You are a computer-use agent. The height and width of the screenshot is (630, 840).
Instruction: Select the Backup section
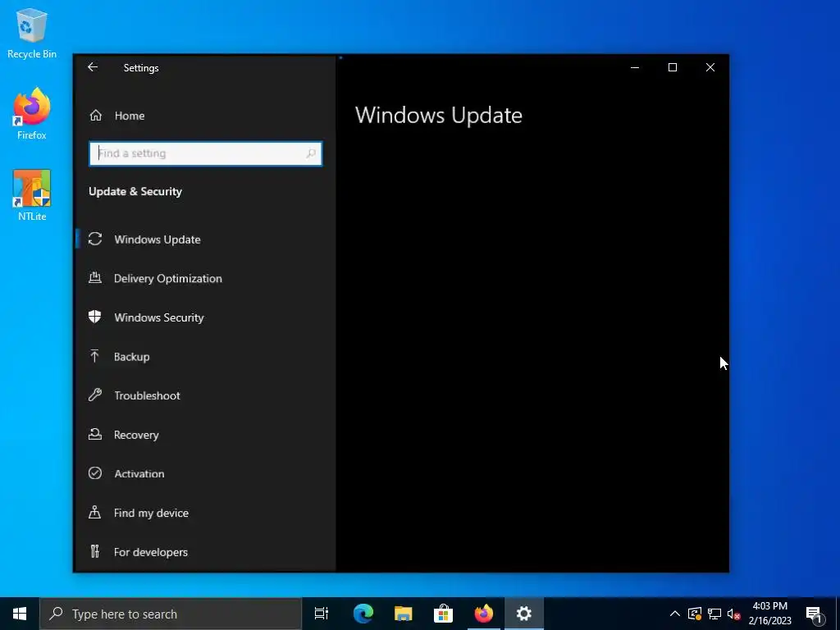click(x=205, y=357)
